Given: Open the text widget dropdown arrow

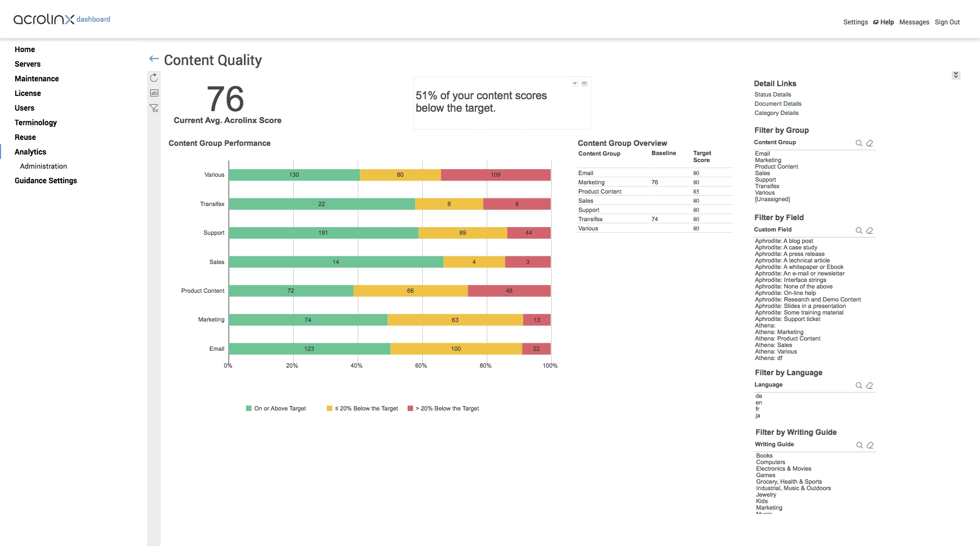Looking at the screenshot, I should [575, 83].
